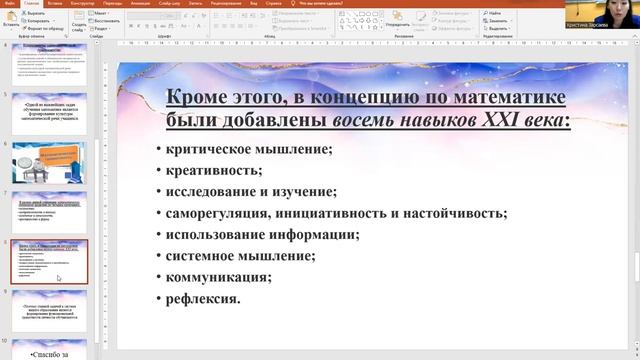Image resolution: width=640 pixels, height=360 pixels.
Task: Click the slide thumbnail pane scrollbar
Action: pos(97,241)
